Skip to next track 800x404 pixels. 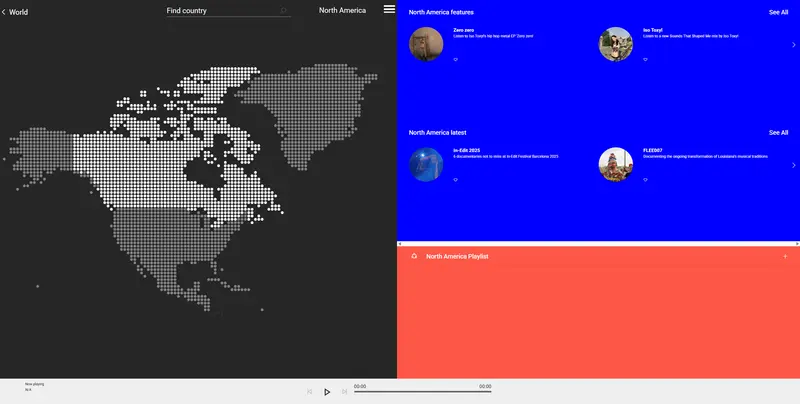pyautogui.click(x=344, y=392)
